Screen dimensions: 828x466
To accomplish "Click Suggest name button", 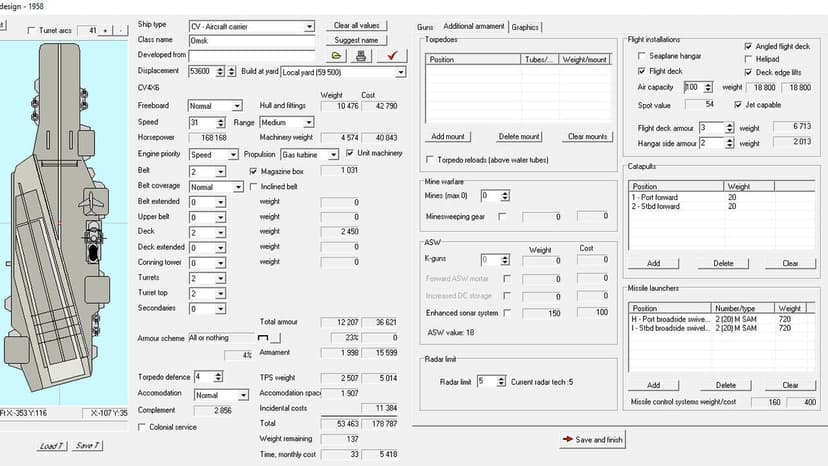I will pyautogui.click(x=356, y=40).
